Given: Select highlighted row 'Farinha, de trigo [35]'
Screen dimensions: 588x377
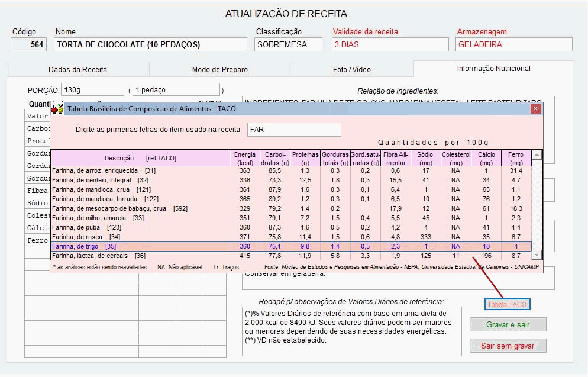Looking at the screenshot, I should (x=291, y=246).
